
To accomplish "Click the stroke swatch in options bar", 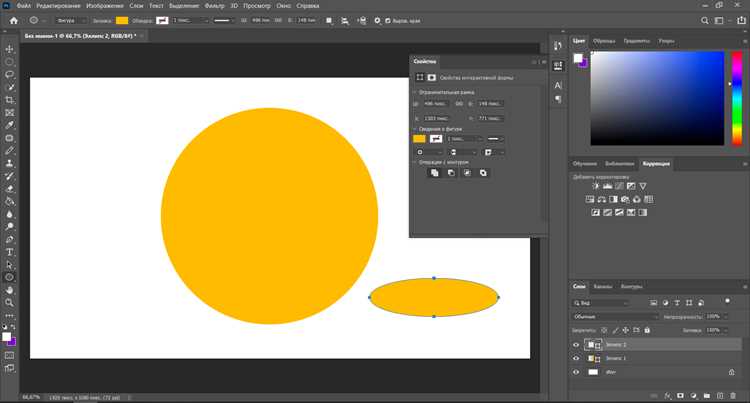I will 162,21.
